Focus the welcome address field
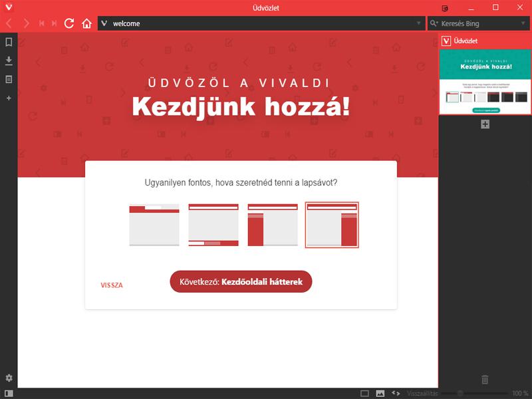532x399 pixels. click(x=261, y=23)
